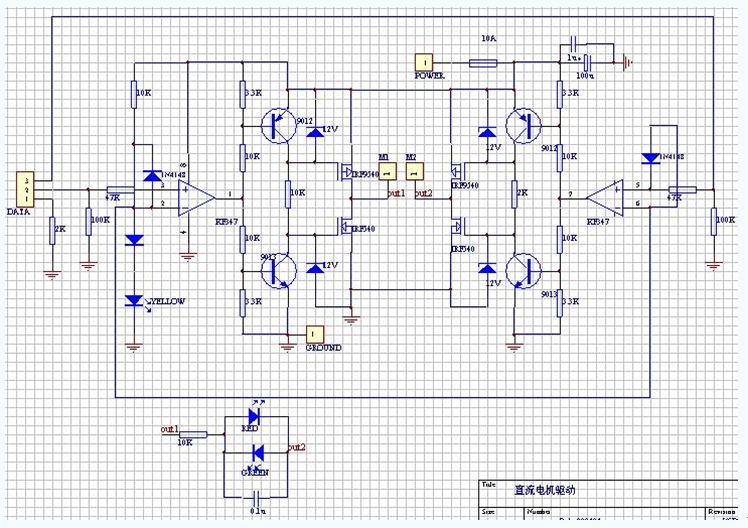748x528 pixels.
Task: Select the out1 net label near M1
Action: coord(396,192)
